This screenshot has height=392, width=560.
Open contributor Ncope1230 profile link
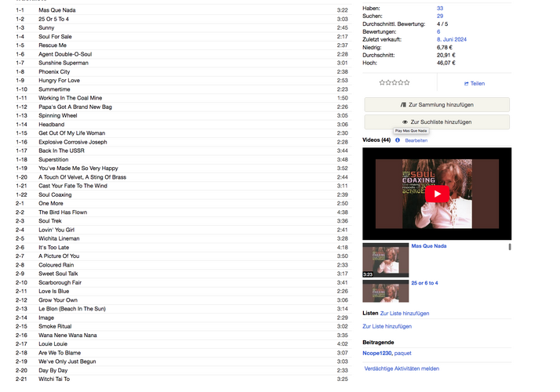pyautogui.click(x=376, y=353)
